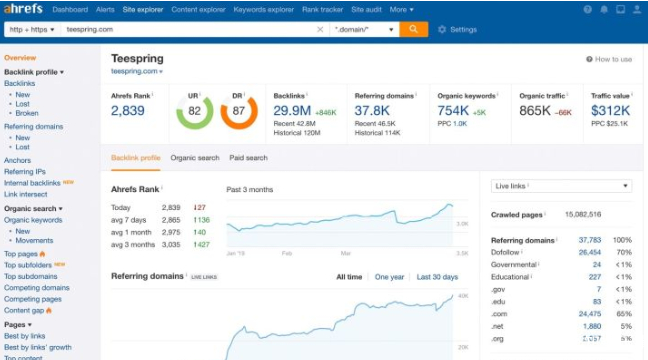This screenshot has width=648, height=360.
Task: Open the How to use help link
Action: 609,59
